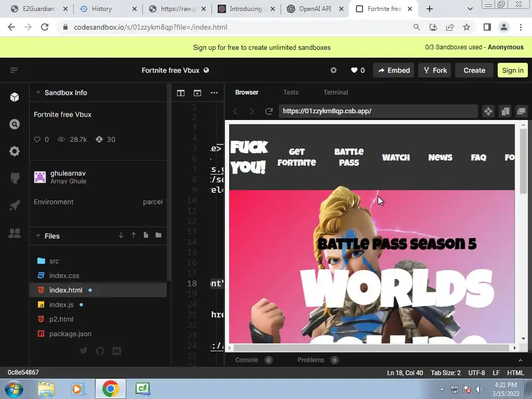Open GitHub icon in left sidebar
The image size is (532, 399).
tap(14, 178)
